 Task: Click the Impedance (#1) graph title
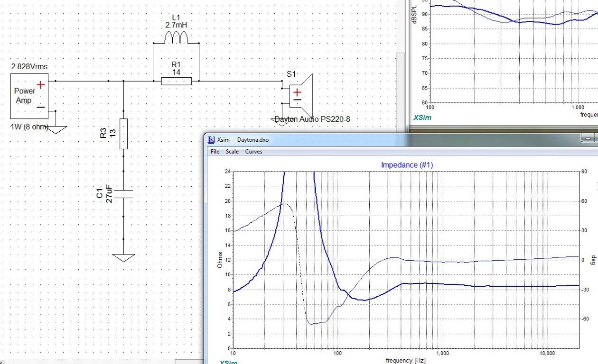pos(407,165)
